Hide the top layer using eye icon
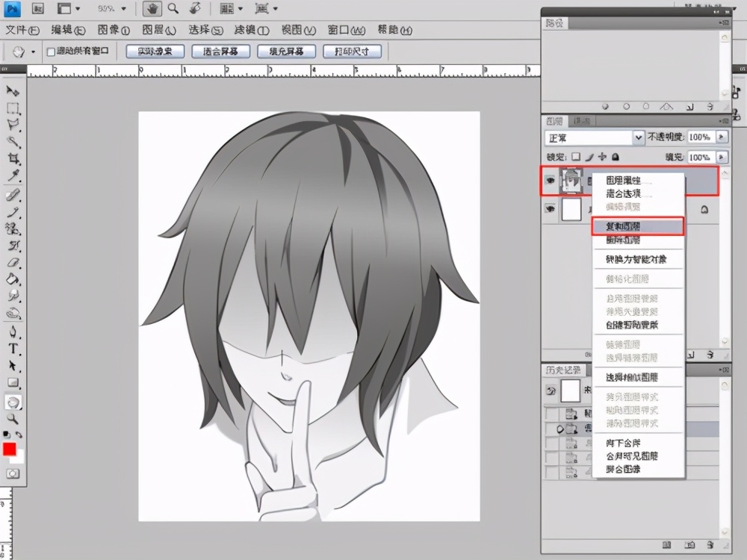This screenshot has width=747, height=560. click(x=551, y=181)
